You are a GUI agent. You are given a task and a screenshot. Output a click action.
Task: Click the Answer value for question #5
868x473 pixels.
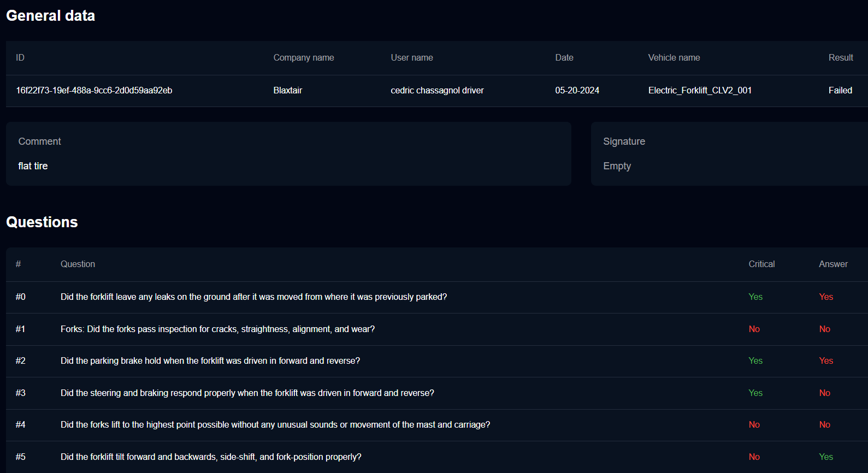pos(825,457)
